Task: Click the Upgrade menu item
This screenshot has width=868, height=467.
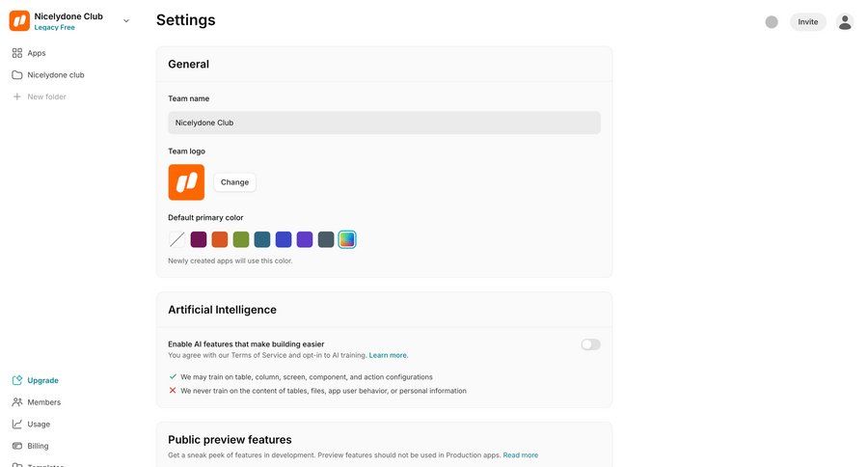Action: tap(42, 380)
